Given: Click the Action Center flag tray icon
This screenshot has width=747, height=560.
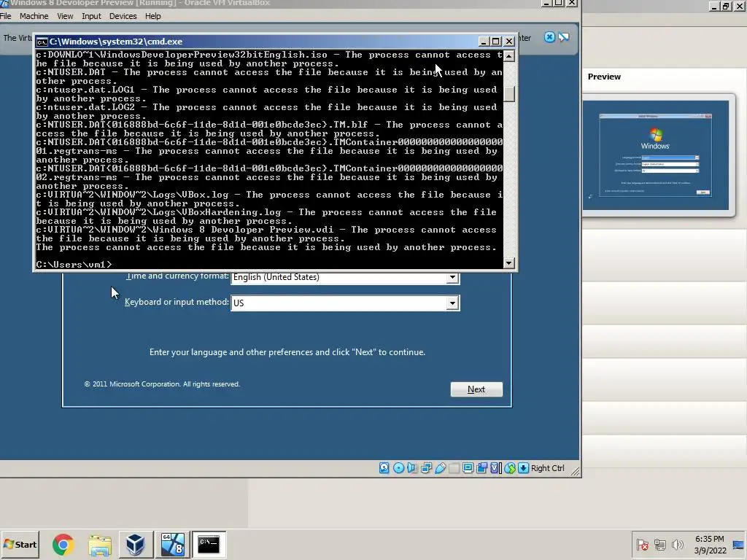Looking at the screenshot, I should (642, 544).
